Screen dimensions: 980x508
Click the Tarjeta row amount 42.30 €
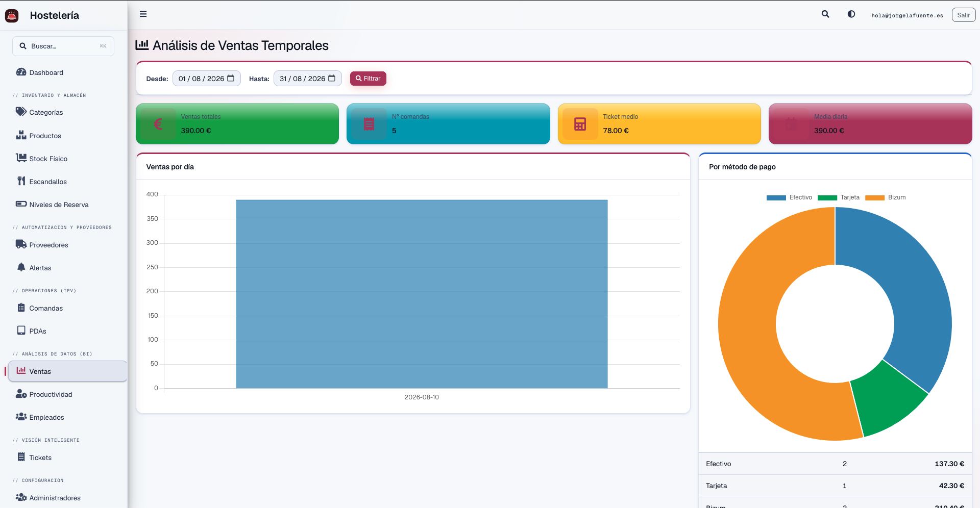[951, 486]
